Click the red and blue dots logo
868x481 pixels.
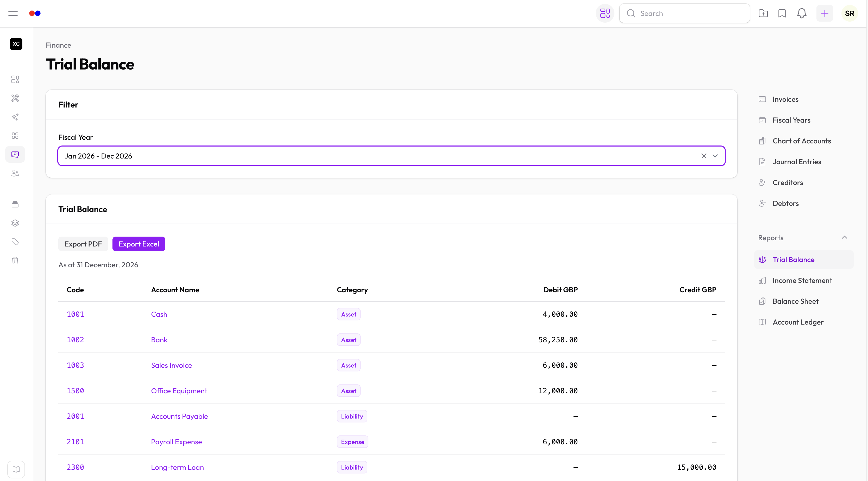tap(35, 14)
